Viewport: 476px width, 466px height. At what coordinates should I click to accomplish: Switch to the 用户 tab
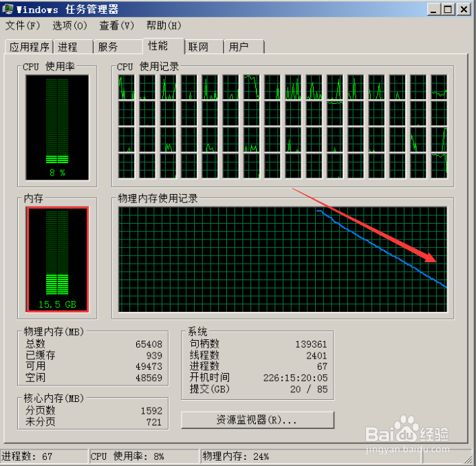click(x=244, y=47)
